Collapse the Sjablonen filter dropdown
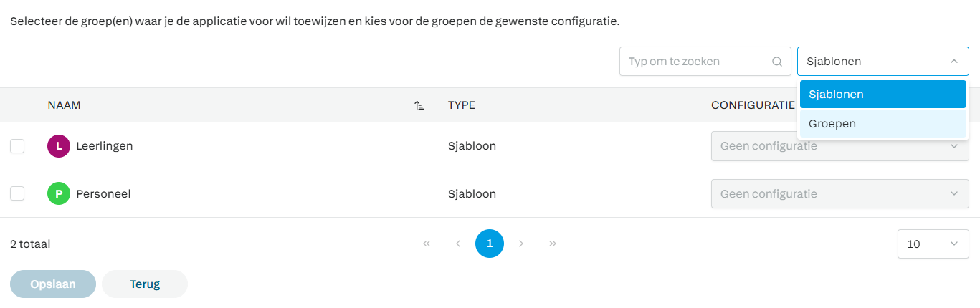Viewport: 980px width, 308px height. coord(953,62)
